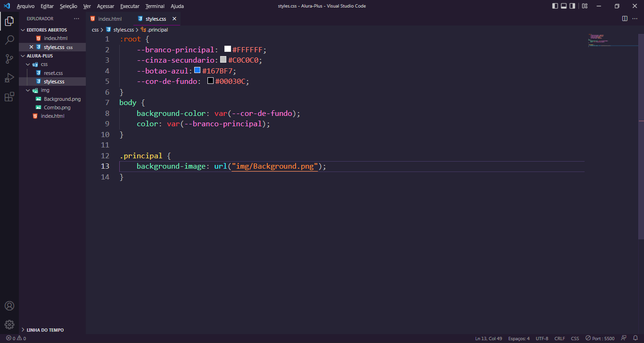Switch to the index.html editor tab

(109, 19)
